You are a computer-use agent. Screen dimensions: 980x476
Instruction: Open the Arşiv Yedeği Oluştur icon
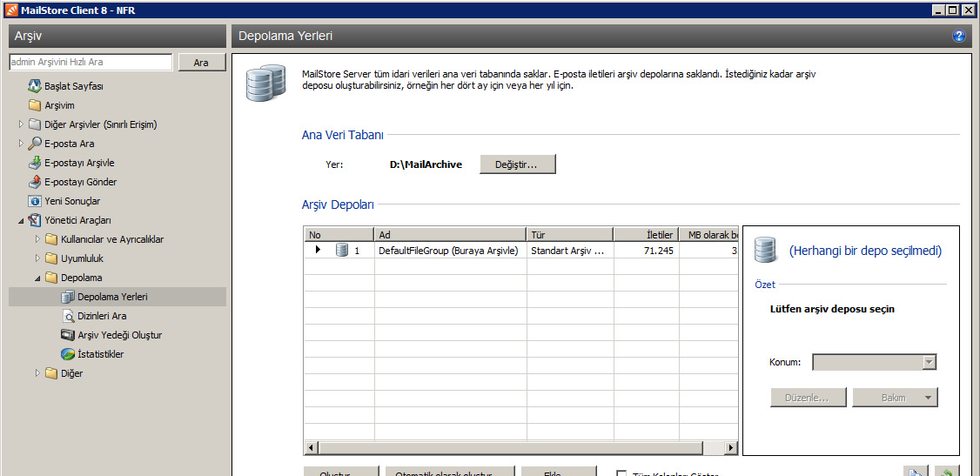[x=68, y=335]
